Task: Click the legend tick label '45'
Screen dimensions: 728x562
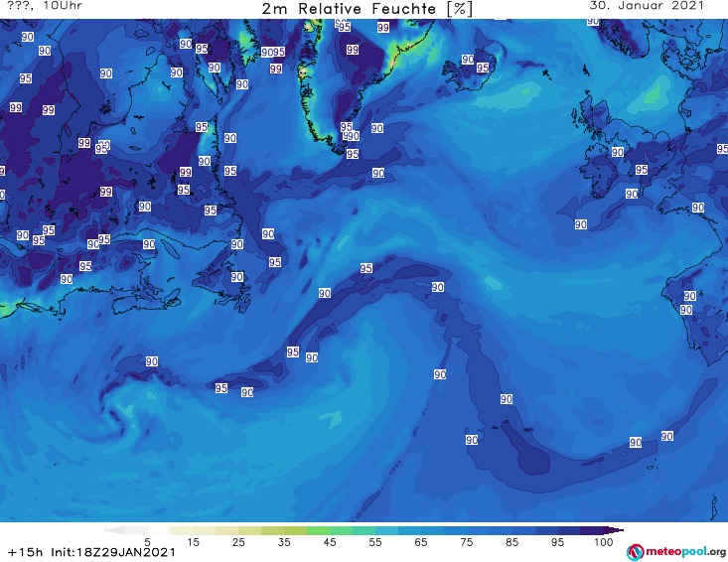Action: click(330, 542)
